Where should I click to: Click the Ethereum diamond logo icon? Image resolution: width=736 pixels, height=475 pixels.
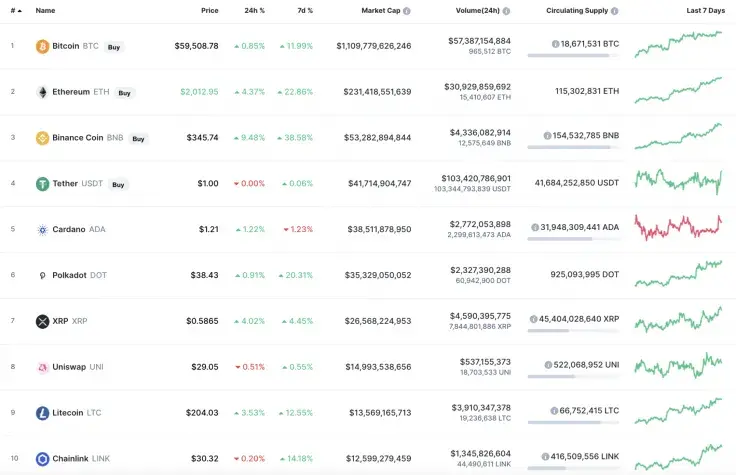pyautogui.click(x=42, y=92)
